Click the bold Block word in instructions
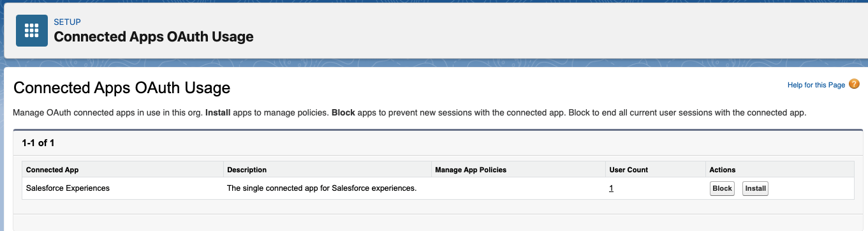 click(343, 113)
